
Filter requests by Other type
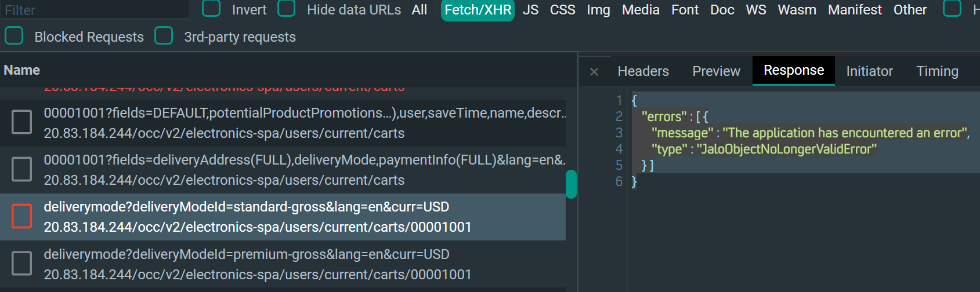pyautogui.click(x=910, y=10)
